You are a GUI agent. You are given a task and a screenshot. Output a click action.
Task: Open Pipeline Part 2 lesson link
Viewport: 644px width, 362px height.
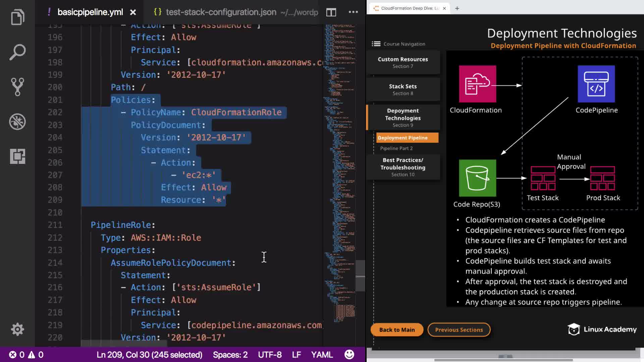(x=396, y=148)
